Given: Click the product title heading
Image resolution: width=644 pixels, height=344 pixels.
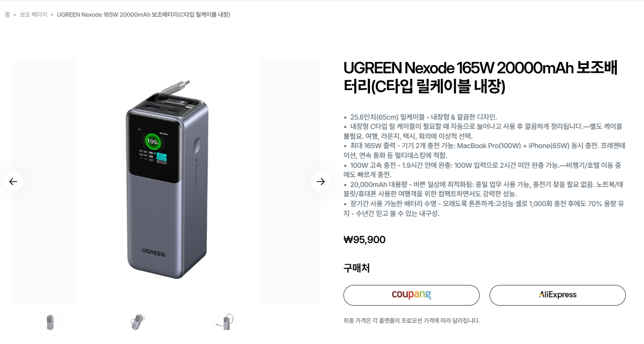Looking at the screenshot, I should coord(481,77).
